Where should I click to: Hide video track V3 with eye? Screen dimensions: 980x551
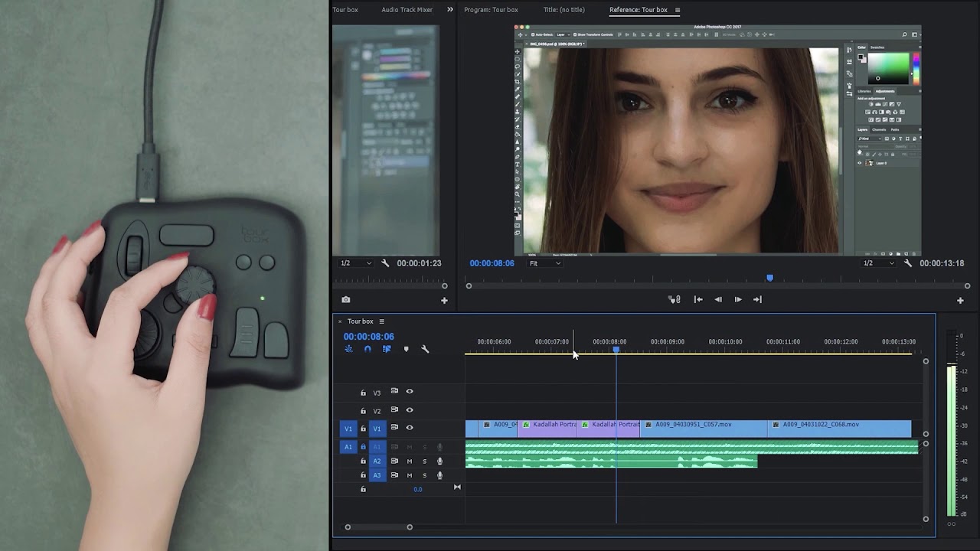tap(410, 391)
